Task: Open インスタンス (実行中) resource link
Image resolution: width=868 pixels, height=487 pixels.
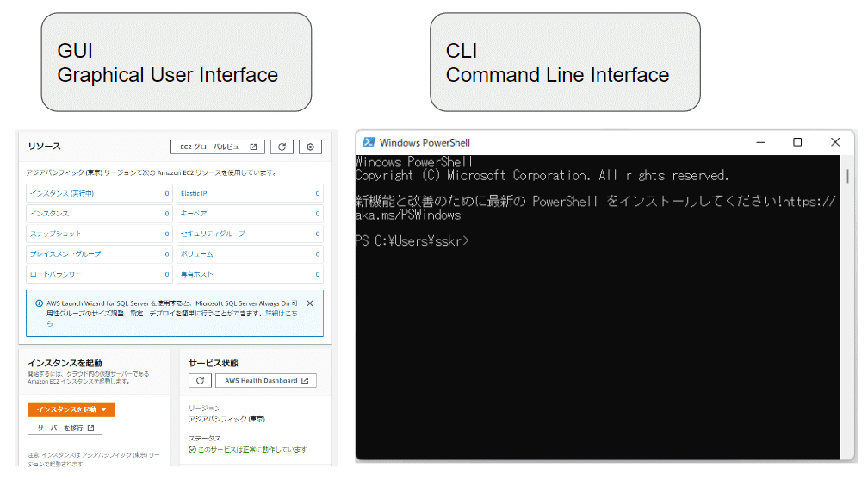Action: click(61, 193)
